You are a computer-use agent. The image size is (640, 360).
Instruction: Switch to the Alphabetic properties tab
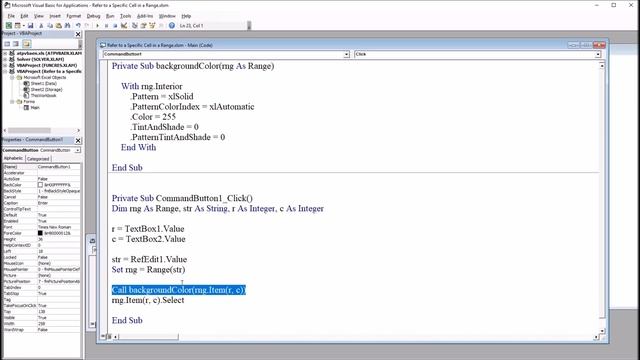[x=13, y=158]
